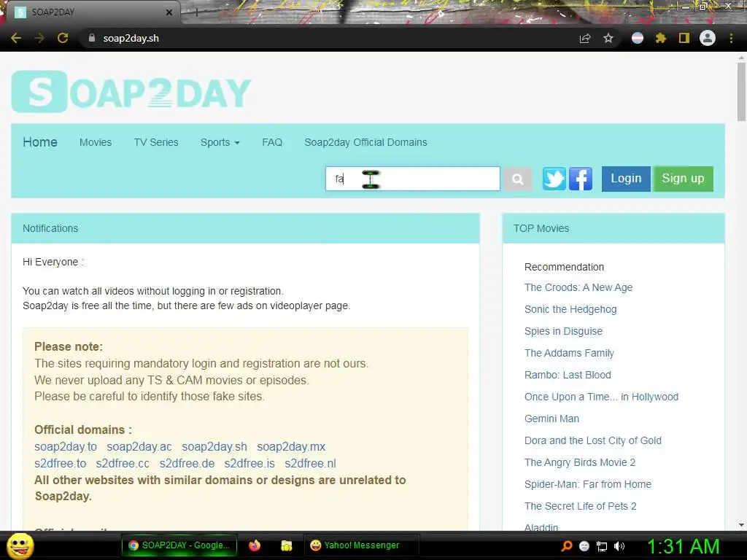Open the s2dfree.nl domain link
The width and height of the screenshot is (747, 560).
coord(310,463)
